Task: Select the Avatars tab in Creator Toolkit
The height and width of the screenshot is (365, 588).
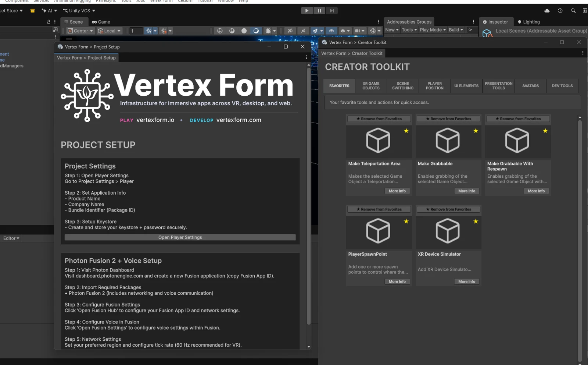Action: click(530, 86)
